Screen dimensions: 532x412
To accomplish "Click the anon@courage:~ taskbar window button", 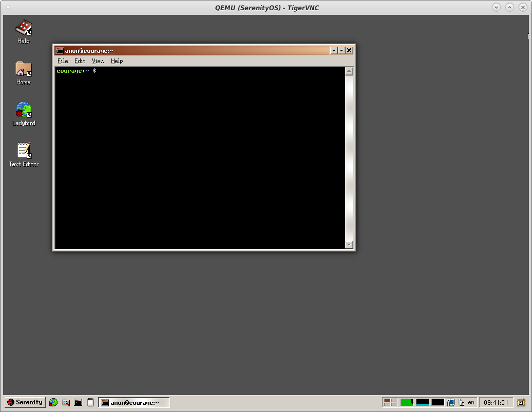I will tap(134, 402).
